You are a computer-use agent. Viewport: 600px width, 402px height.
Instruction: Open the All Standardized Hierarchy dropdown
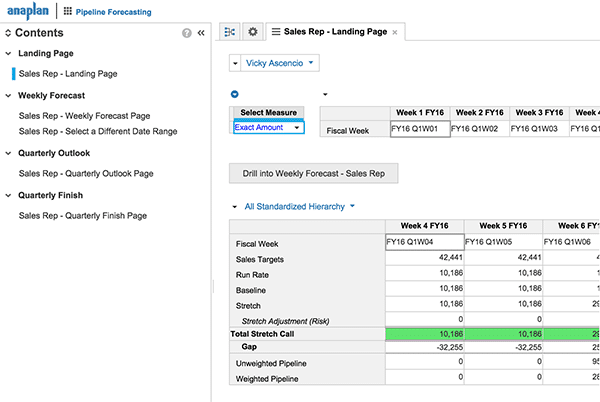coord(300,207)
